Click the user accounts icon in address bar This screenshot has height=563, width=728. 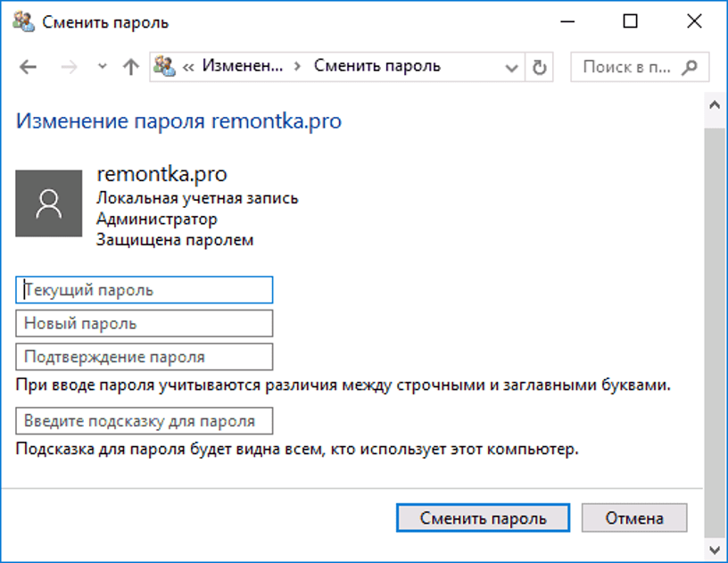coord(164,66)
